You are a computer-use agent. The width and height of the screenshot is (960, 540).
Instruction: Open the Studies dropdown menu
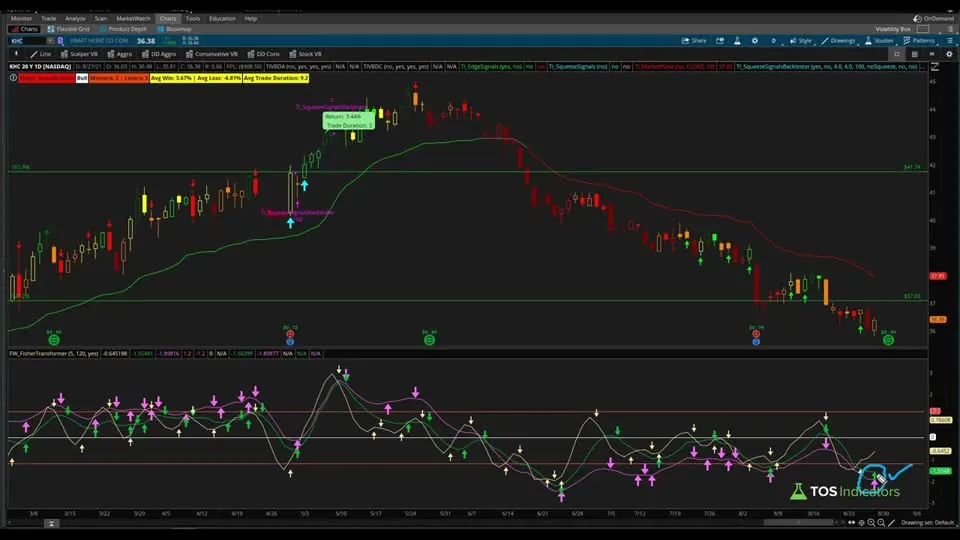coord(879,40)
